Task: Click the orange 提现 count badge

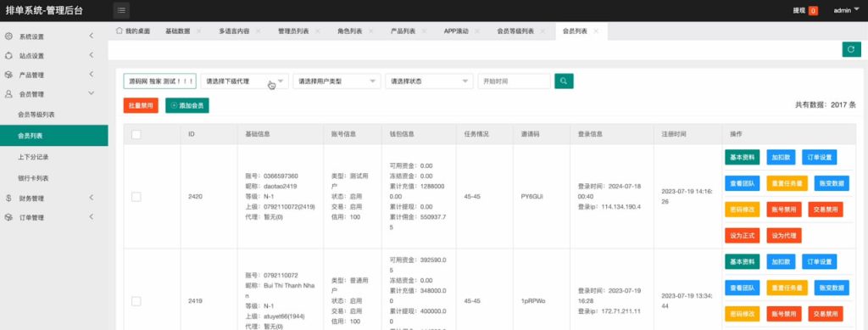Action: 813,10
